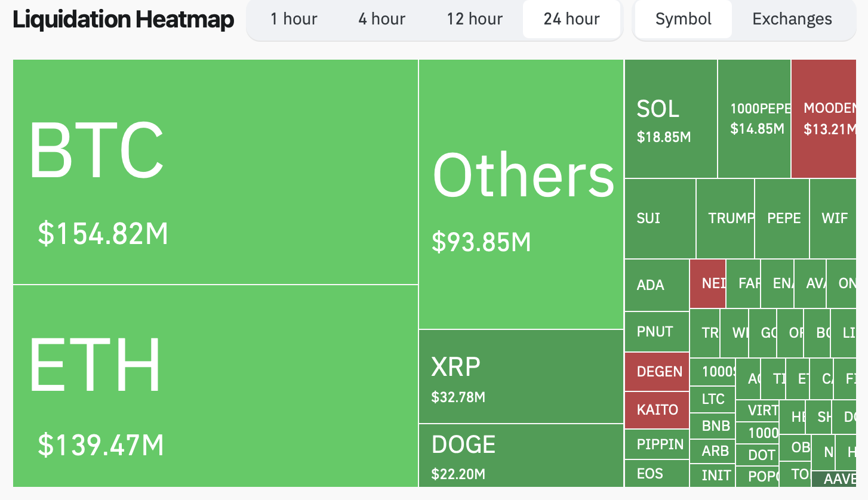The width and height of the screenshot is (868, 500).
Task: Click the red DEGEN tile
Action: [x=657, y=372]
